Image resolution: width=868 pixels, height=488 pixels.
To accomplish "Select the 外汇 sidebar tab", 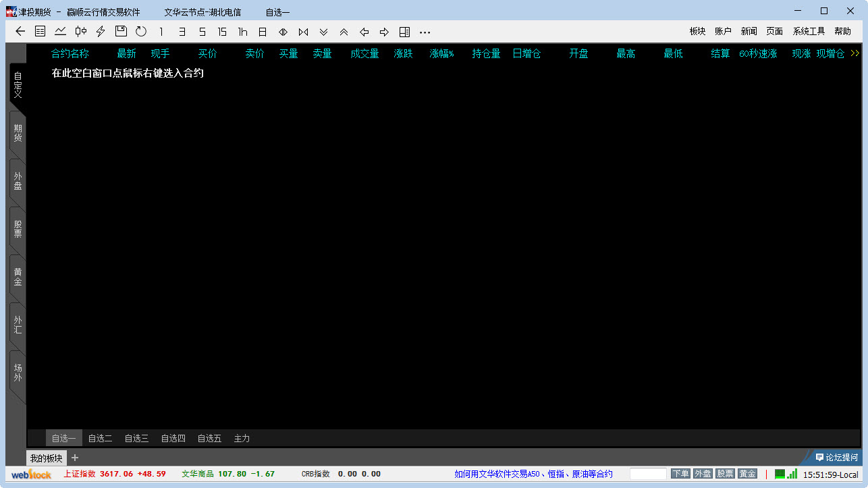I will (x=18, y=325).
